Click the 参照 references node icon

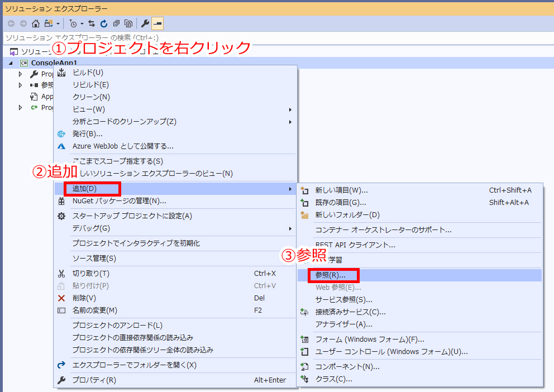[34, 85]
